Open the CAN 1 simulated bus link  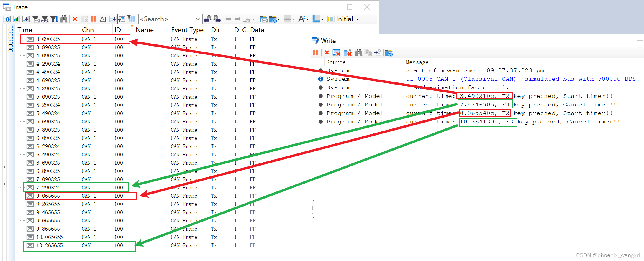point(522,79)
